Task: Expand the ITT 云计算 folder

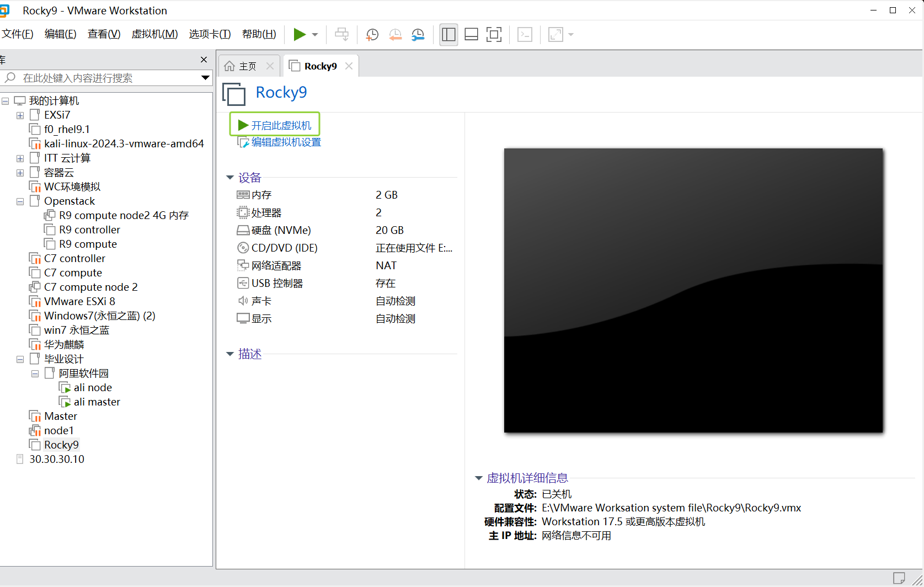Action: click(x=20, y=158)
